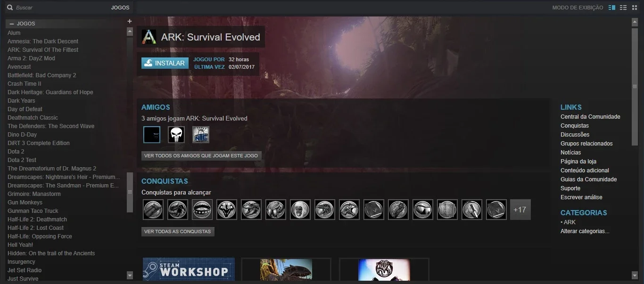Select Half-Life 2: Lost Coast

36,228
